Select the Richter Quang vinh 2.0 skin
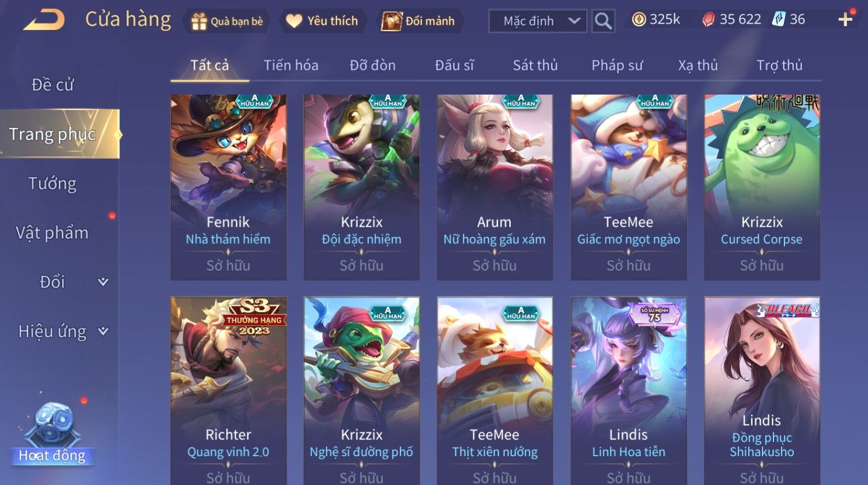The width and height of the screenshot is (868, 485). tap(228, 390)
